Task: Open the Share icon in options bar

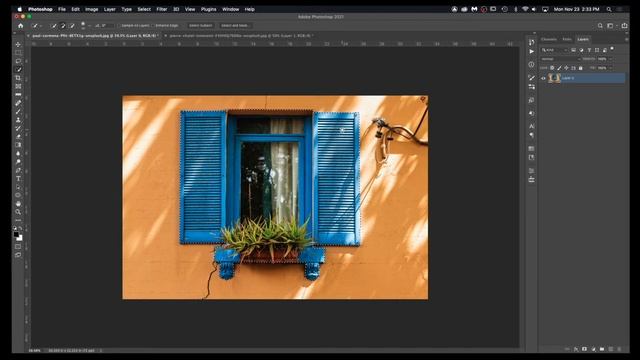Action: [624, 25]
